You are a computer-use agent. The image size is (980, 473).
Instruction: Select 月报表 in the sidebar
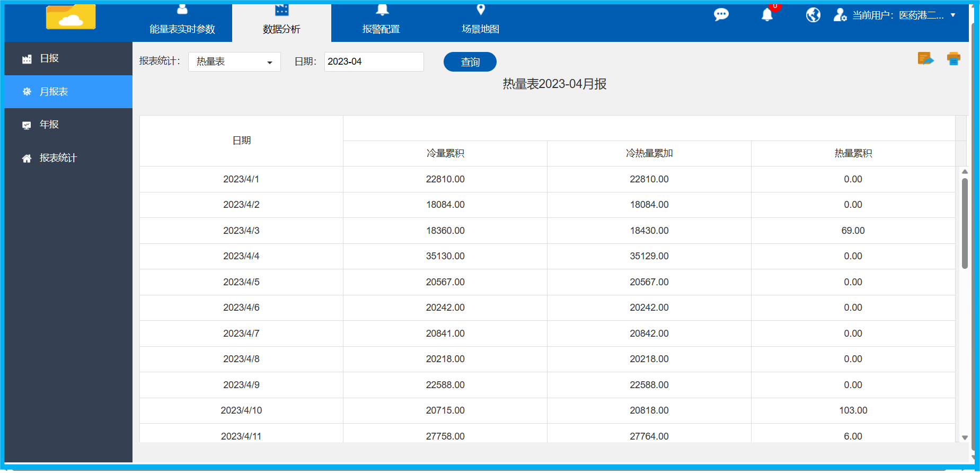pos(68,92)
